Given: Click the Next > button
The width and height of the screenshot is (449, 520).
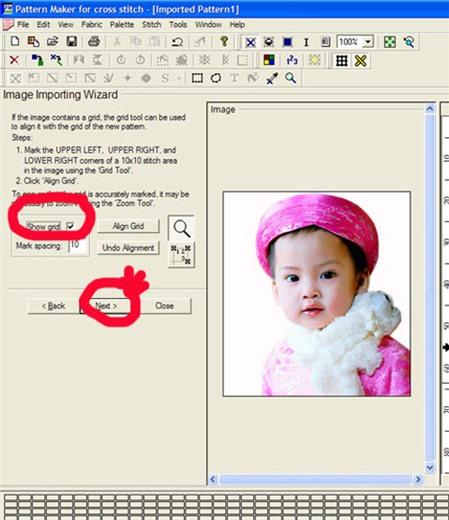Looking at the screenshot, I should point(106,306).
